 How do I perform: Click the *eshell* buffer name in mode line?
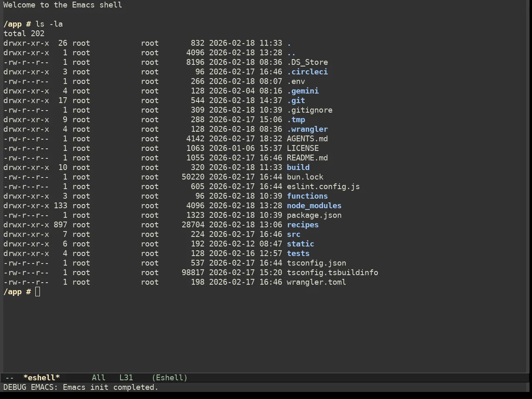pyautogui.click(x=42, y=378)
